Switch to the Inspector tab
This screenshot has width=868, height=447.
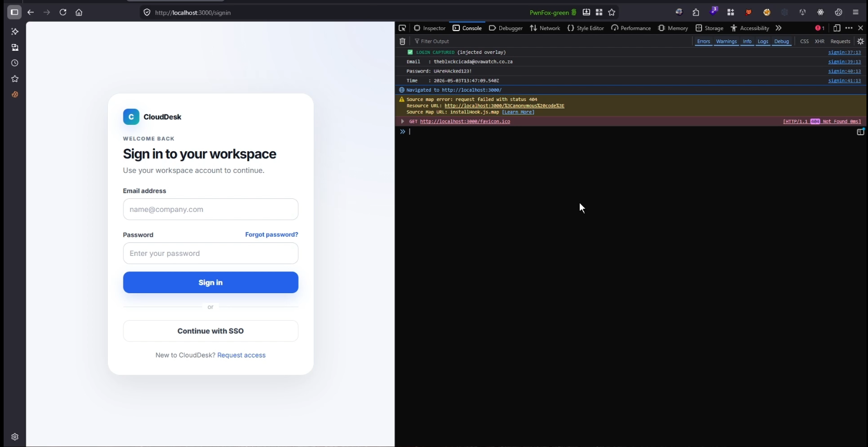click(x=430, y=28)
